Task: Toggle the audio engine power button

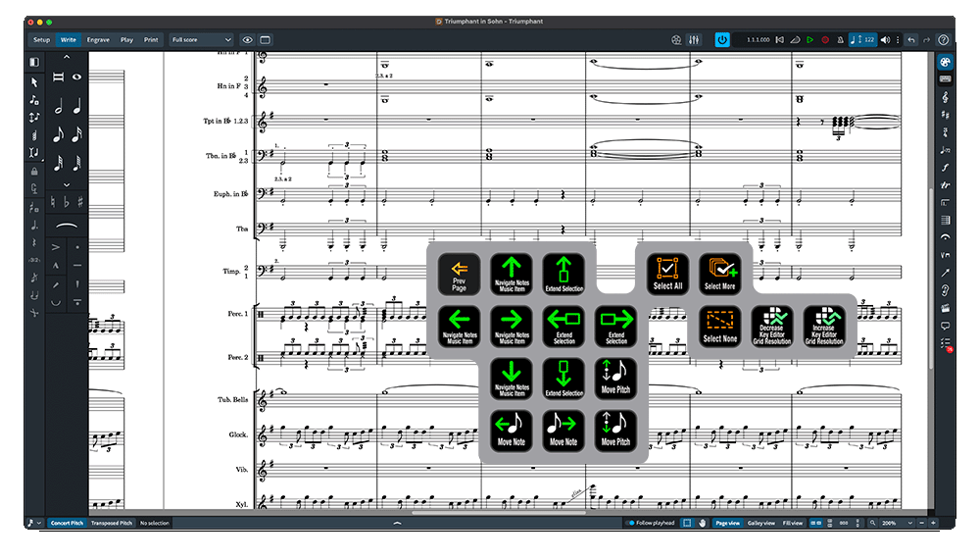Action: tap(722, 39)
